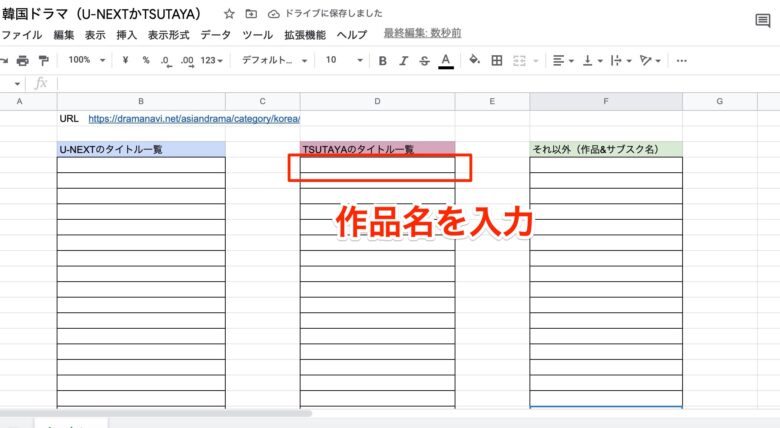The image size is (780, 428).
Task: Open the dramanavi.net URL link
Action: pos(194,119)
